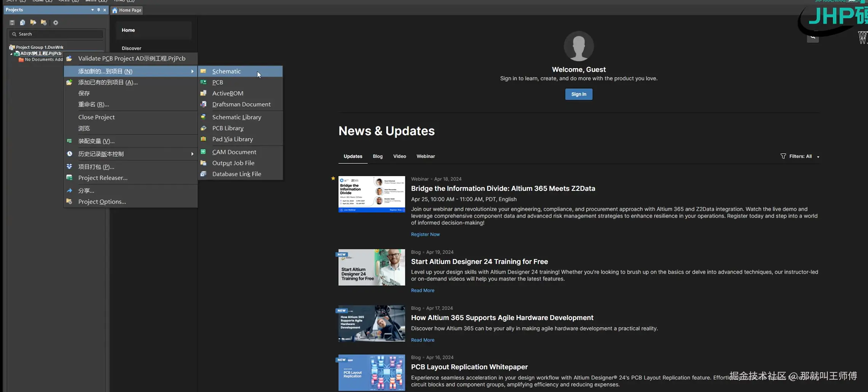Collapse the AD示例工程.PrjPcb tree node
Viewport: 868px width, 392px height.
click(x=11, y=54)
